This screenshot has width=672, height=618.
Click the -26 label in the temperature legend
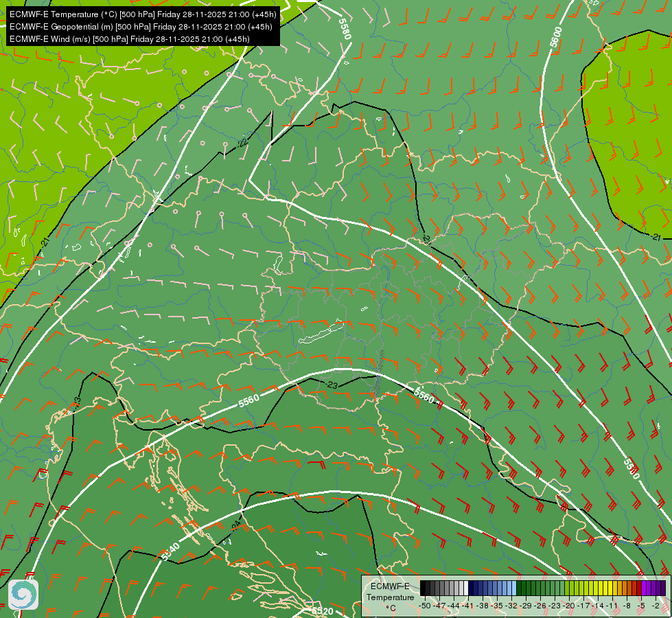[542, 606]
